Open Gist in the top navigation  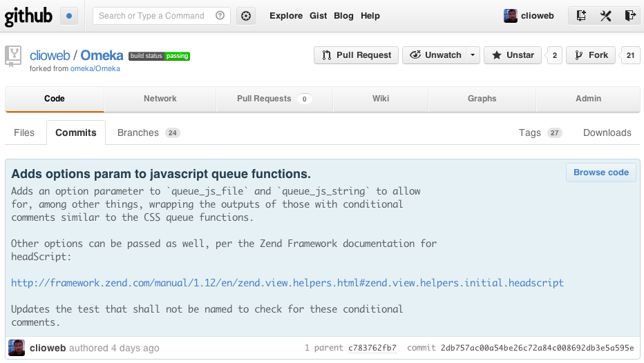point(319,16)
